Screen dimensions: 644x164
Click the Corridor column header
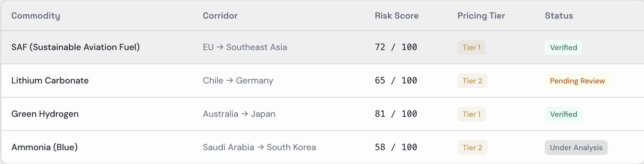(220, 16)
